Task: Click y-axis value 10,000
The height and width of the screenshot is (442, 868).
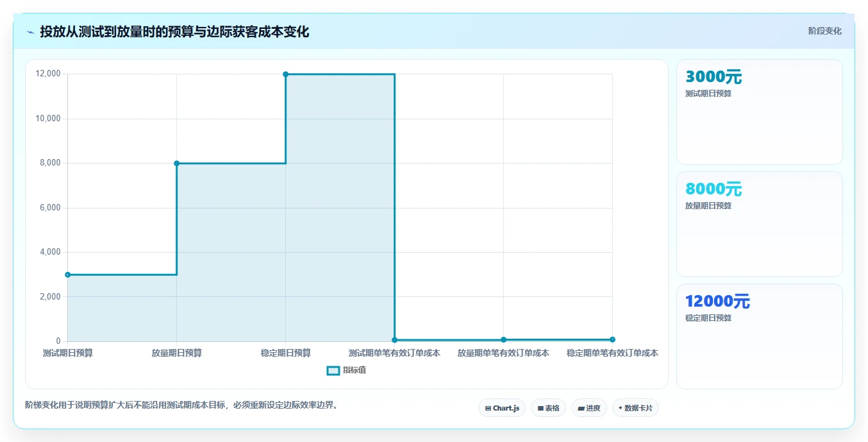Action: [x=48, y=119]
